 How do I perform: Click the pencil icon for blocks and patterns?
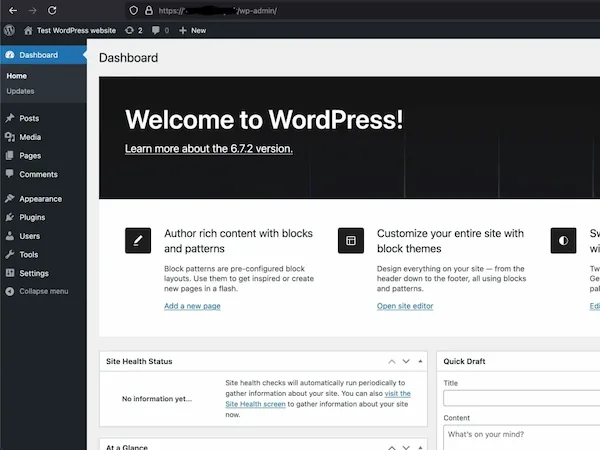pyautogui.click(x=137, y=240)
